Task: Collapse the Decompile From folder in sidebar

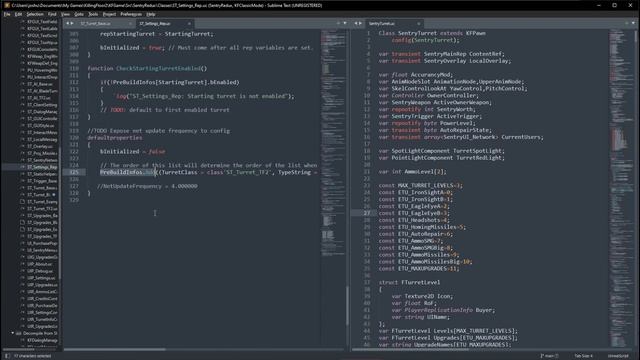Action: [x=13, y=333]
